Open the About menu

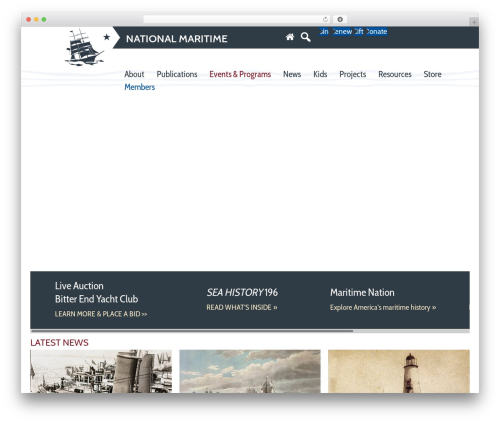134,74
